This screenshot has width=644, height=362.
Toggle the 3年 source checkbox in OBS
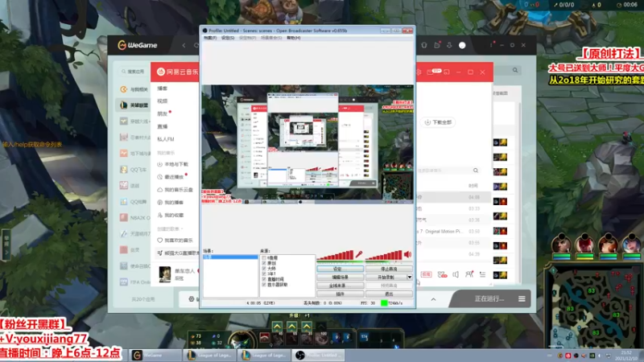coord(264,274)
